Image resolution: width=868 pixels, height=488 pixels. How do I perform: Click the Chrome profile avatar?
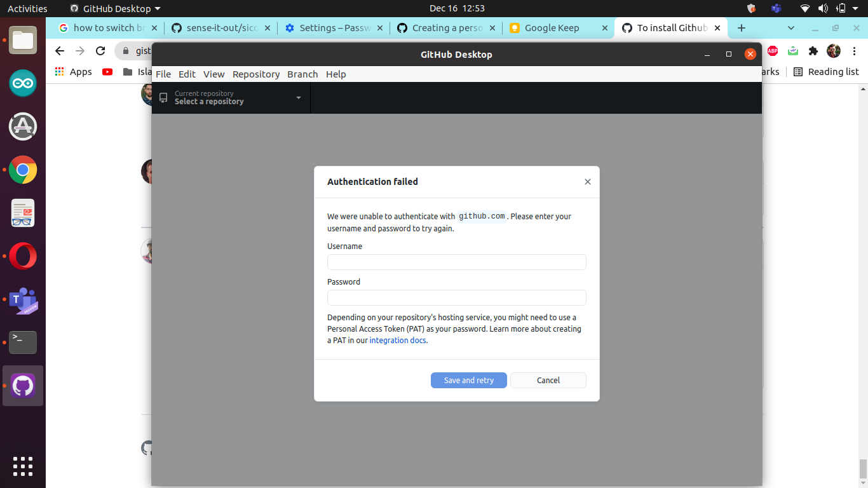coord(833,51)
